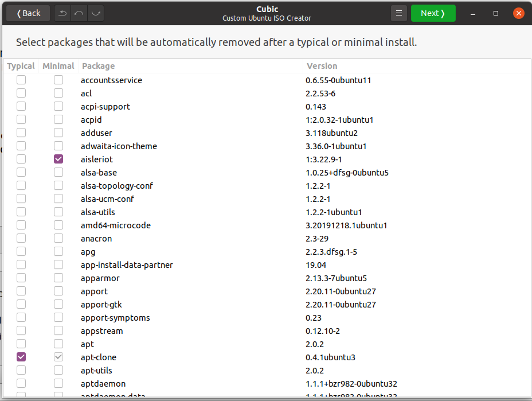
Task: Maximize the Cubic window
Action: (x=496, y=13)
